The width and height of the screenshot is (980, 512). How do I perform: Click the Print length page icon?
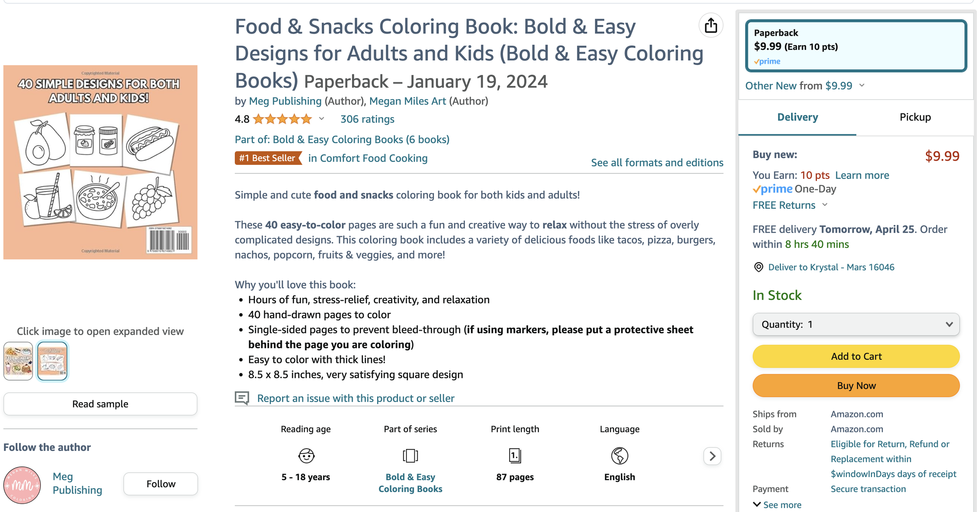pos(515,456)
